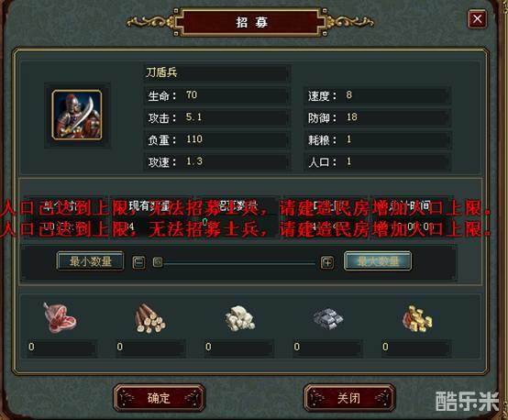Confirm recruitment with 确定 button

(x=159, y=398)
